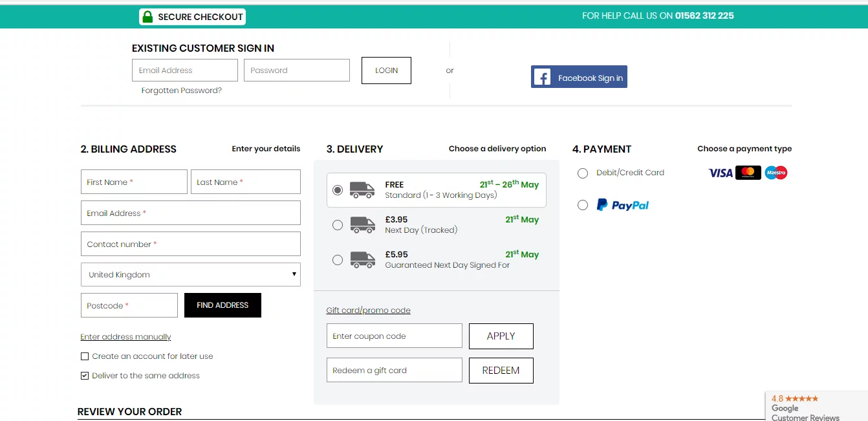Click the 4. PAYMENT heading
The height and width of the screenshot is (421, 868).
[x=602, y=149]
